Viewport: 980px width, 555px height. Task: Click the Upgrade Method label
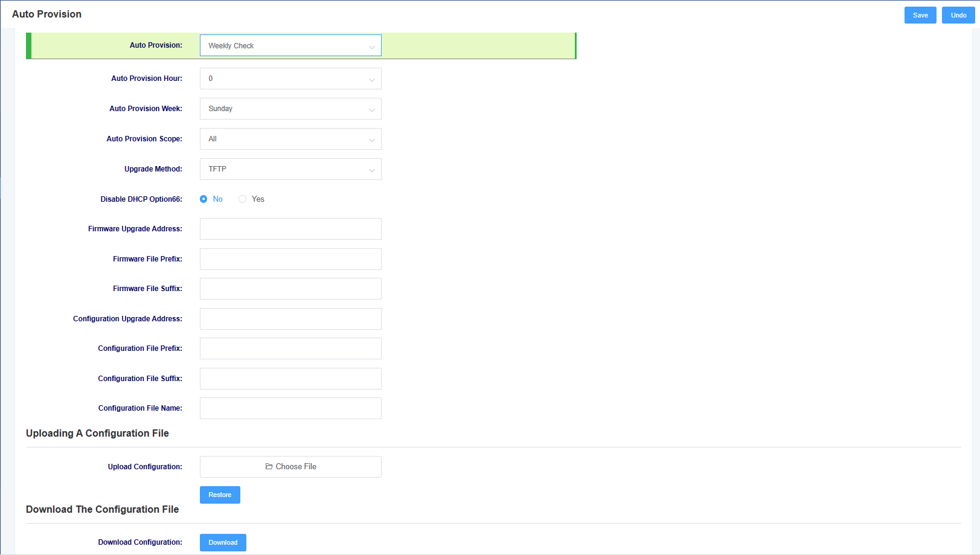tap(153, 169)
